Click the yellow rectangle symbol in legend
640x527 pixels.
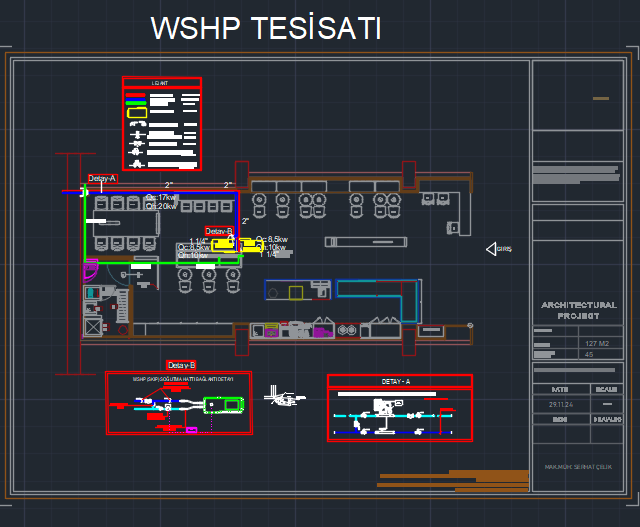136,112
